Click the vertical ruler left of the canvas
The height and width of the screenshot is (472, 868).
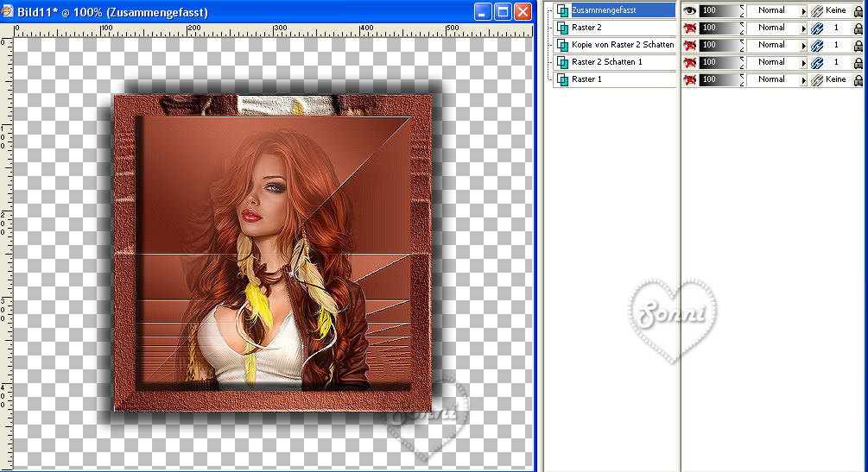[x=6, y=253]
